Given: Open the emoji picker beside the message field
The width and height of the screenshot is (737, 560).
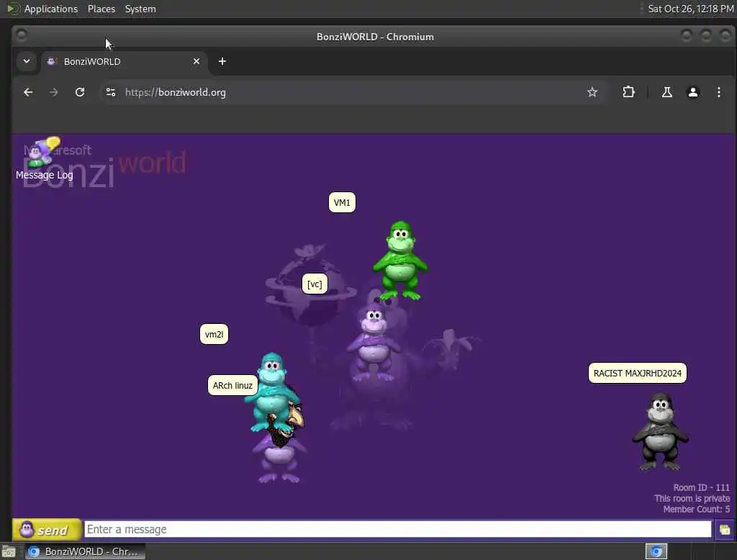Looking at the screenshot, I should (x=724, y=530).
